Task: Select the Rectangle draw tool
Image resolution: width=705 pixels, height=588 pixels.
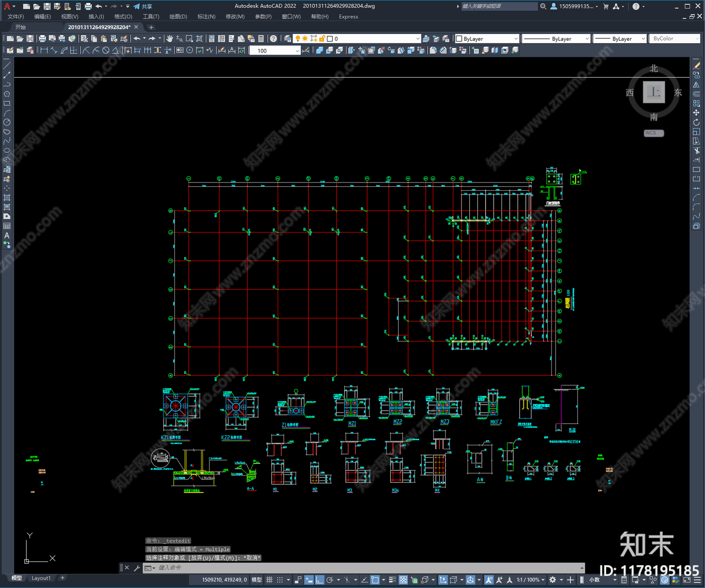Action: click(x=7, y=104)
